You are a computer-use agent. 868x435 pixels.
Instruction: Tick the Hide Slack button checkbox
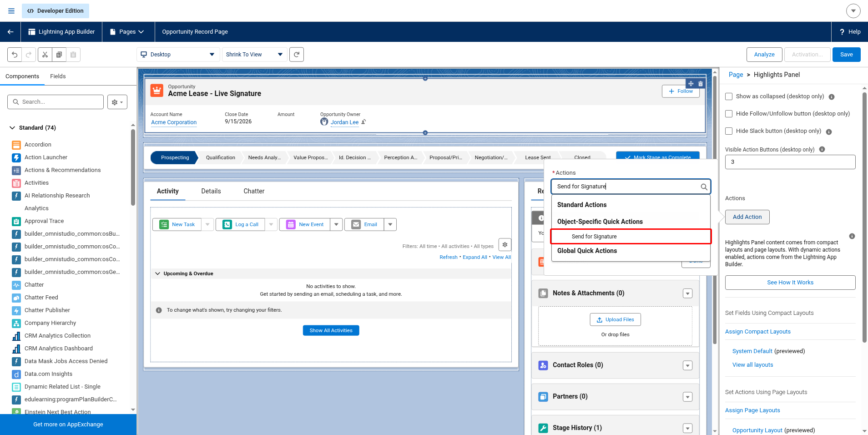729,131
